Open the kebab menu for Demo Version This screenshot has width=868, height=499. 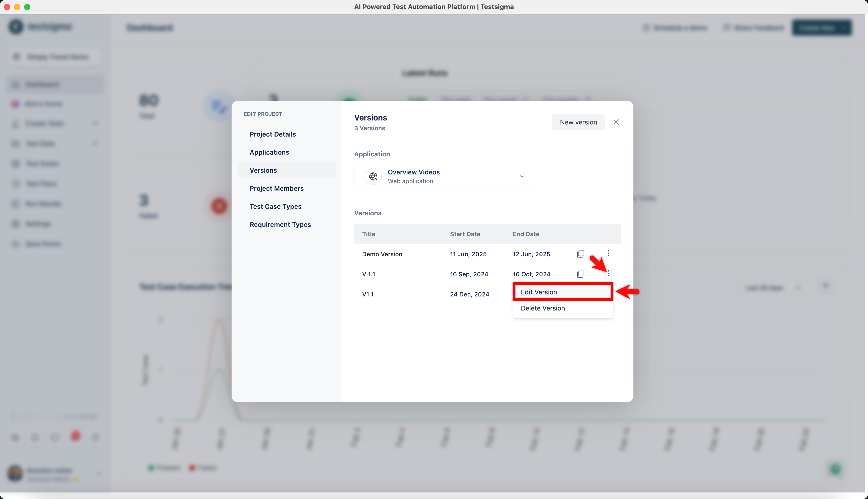608,253
